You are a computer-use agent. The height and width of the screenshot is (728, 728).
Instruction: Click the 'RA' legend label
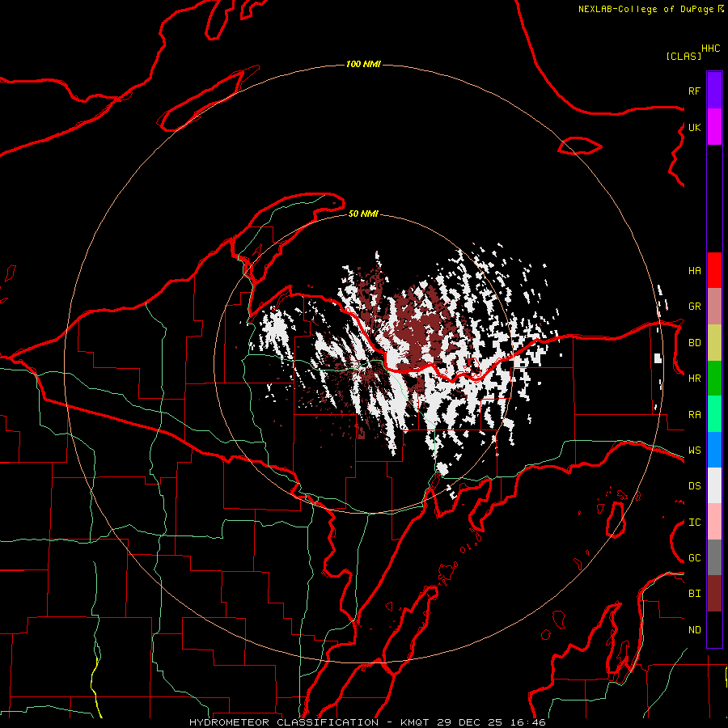point(694,415)
